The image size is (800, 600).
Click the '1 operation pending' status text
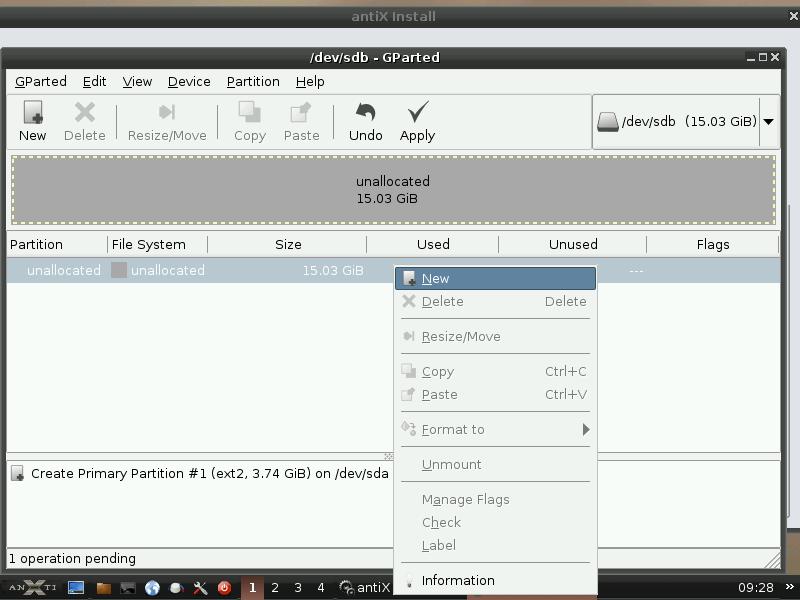[72, 559]
